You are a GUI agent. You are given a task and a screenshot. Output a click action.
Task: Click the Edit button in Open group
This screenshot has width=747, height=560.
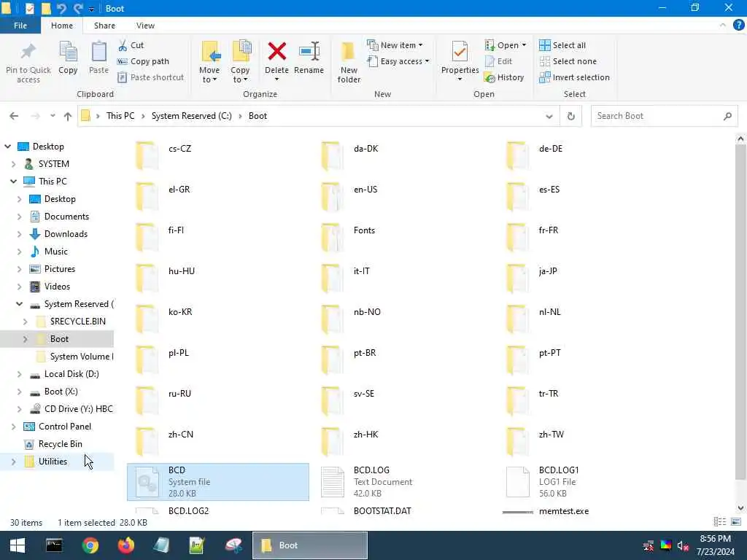[498, 61]
